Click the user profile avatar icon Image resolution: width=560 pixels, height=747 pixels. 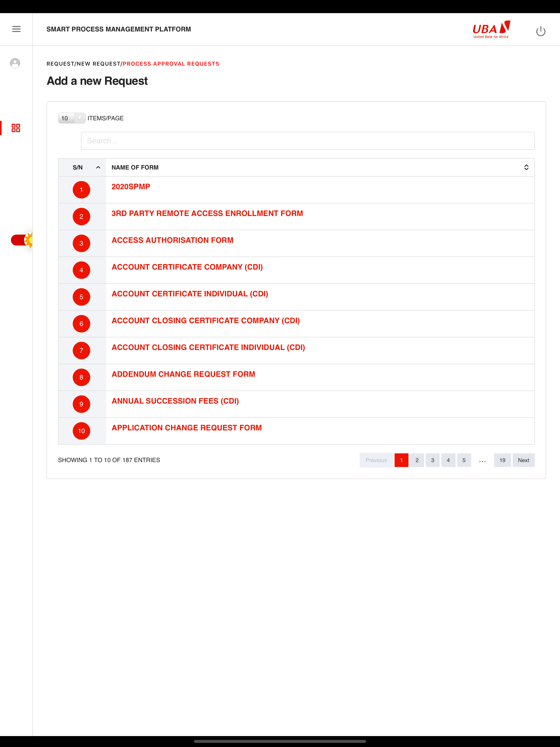15,63
